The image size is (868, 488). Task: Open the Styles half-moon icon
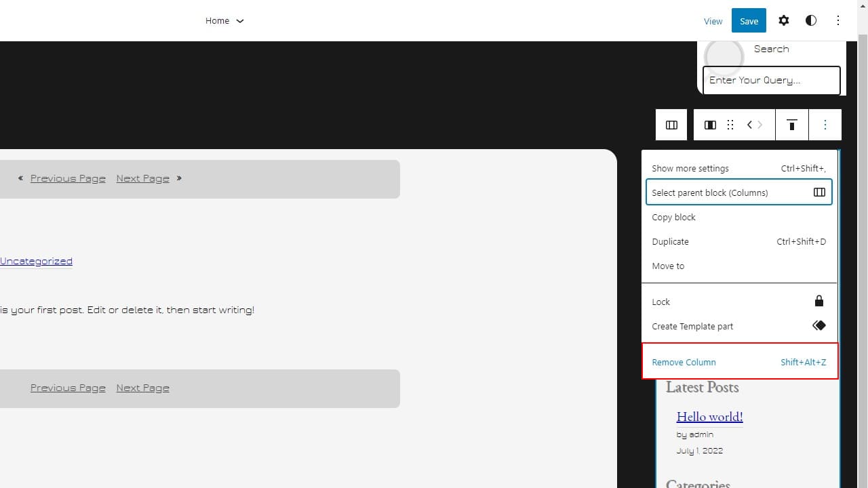point(811,20)
